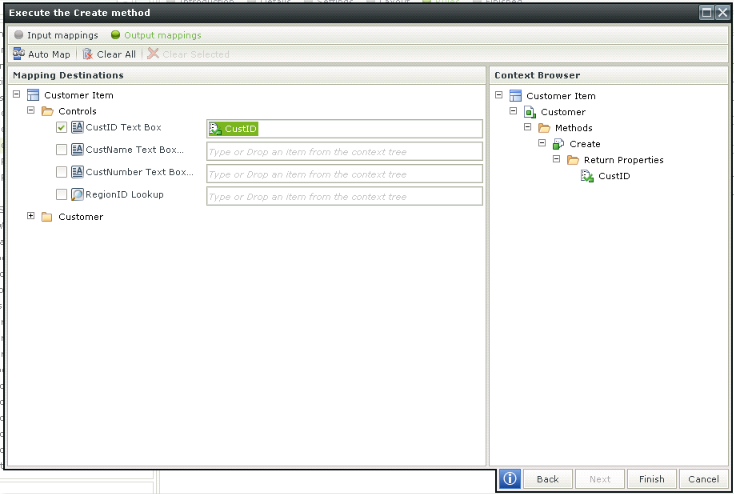Switch to the Input mappings step

pos(56,35)
